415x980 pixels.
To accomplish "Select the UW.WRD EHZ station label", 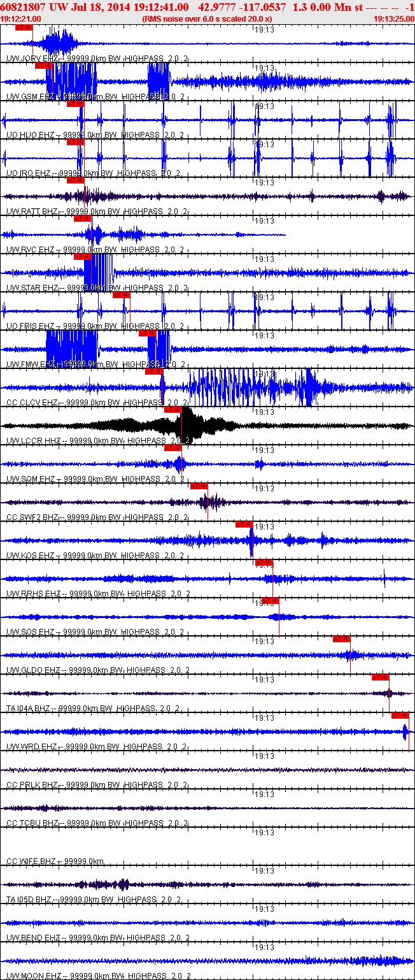I will pyautogui.click(x=31, y=746).
